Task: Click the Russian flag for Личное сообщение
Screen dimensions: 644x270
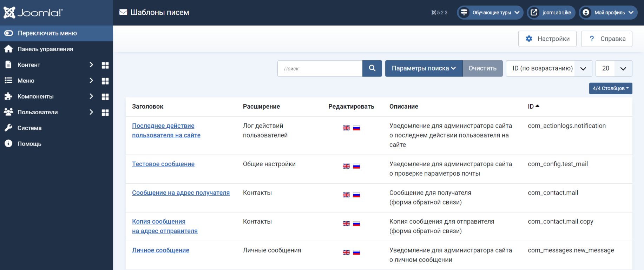Action: [x=356, y=252]
